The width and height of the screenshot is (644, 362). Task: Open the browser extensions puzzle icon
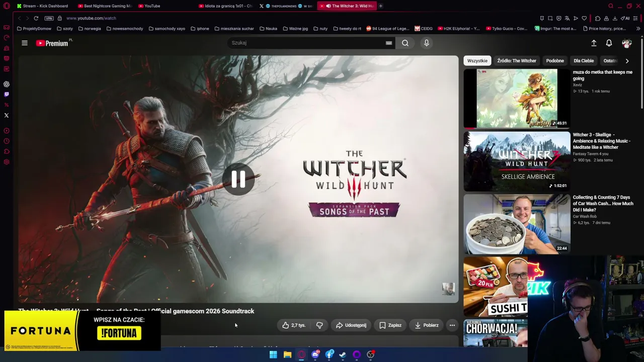(x=598, y=19)
